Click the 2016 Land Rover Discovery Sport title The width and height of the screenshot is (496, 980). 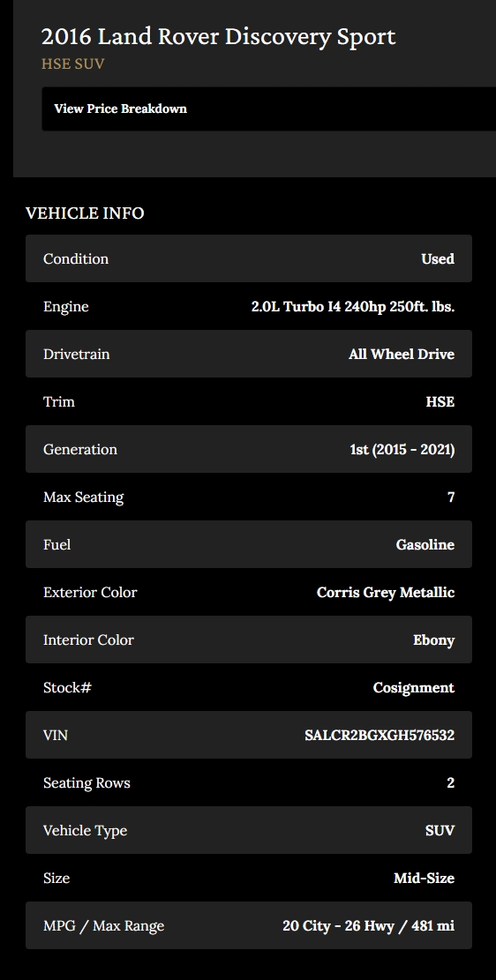[218, 37]
